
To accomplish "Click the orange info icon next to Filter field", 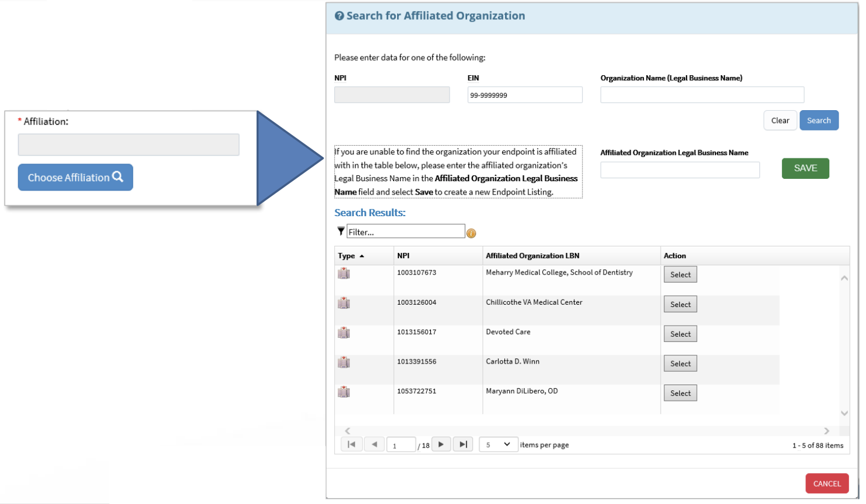I will pyautogui.click(x=471, y=233).
